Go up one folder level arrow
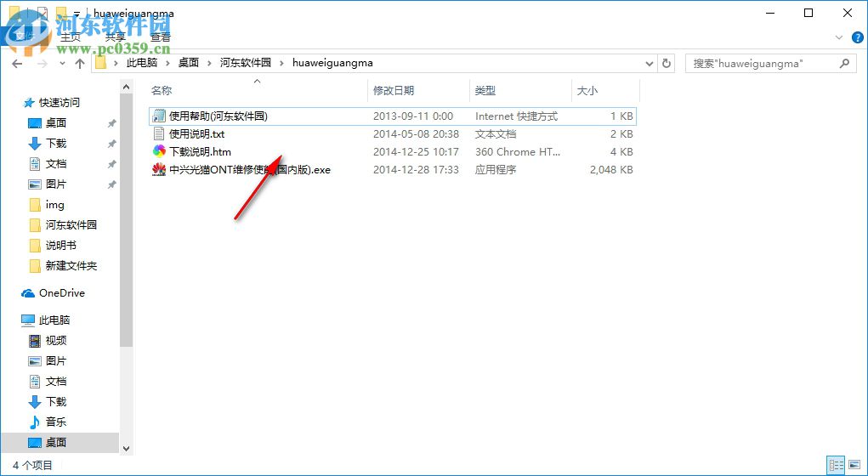 tap(80, 64)
